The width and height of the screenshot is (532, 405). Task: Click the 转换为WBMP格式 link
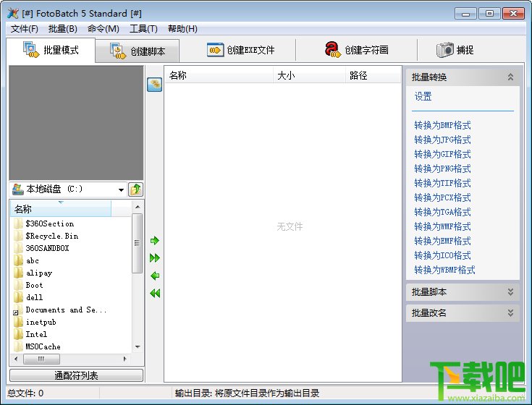pyautogui.click(x=444, y=270)
